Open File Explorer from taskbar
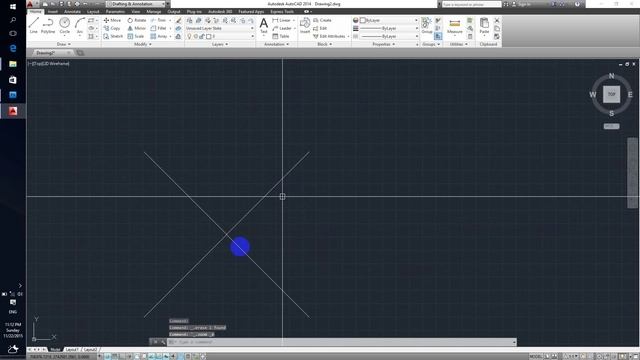 pos(13,64)
